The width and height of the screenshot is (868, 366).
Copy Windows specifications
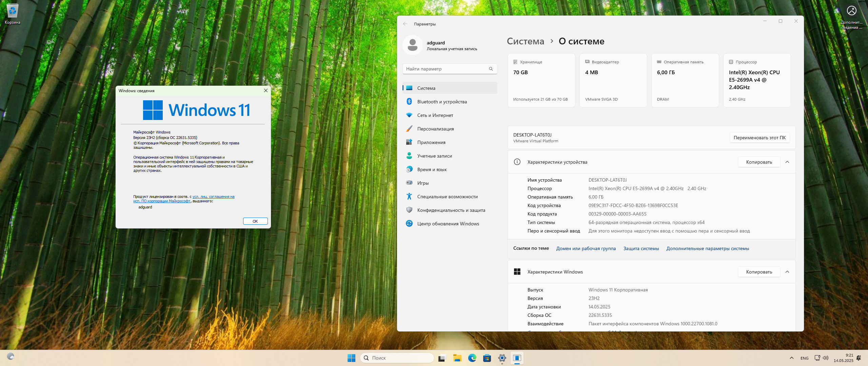coord(759,272)
